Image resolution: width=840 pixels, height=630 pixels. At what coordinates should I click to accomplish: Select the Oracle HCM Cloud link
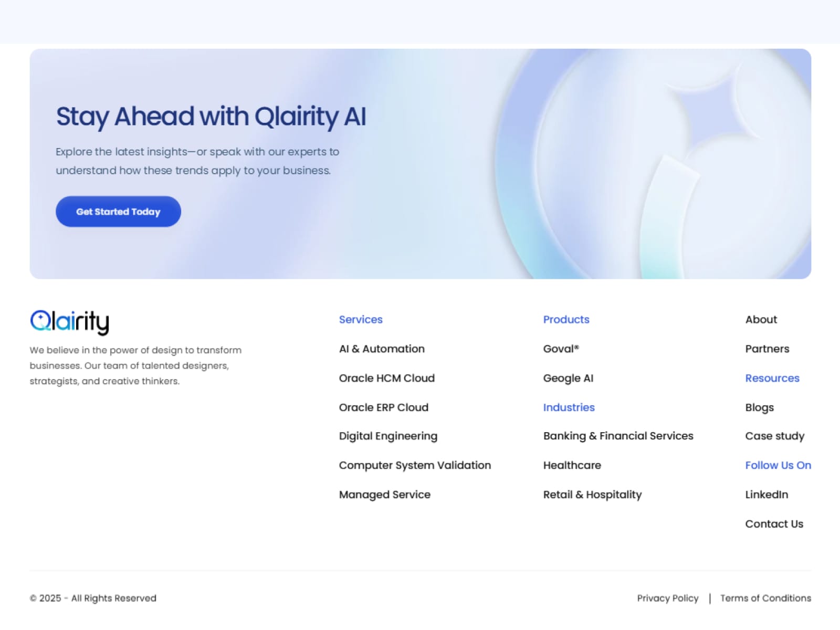coord(387,378)
